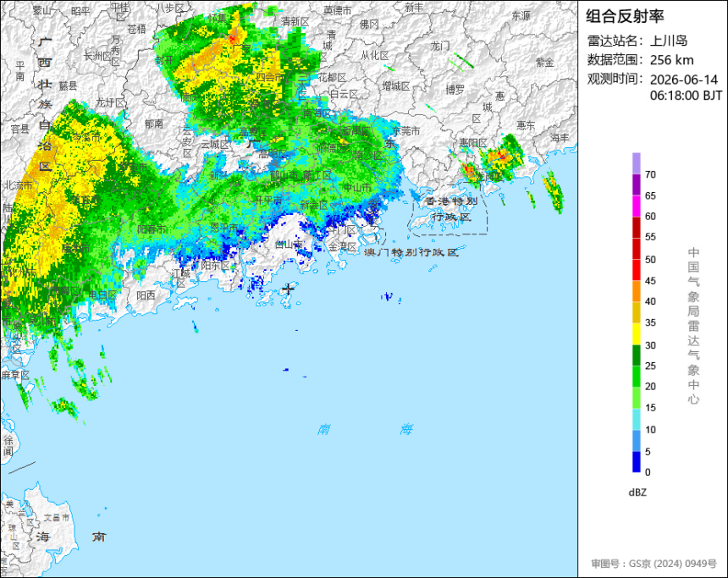The height and width of the screenshot is (578, 728).
Task: Click the radar station name 上川岛
Action: point(668,41)
